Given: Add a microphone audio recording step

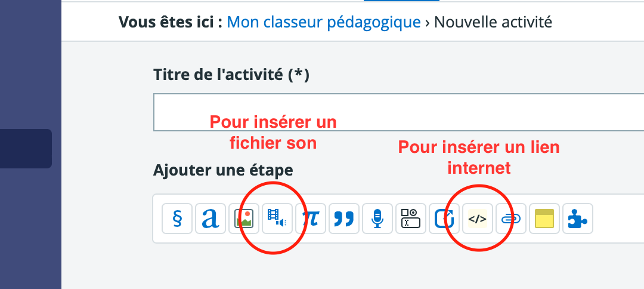Looking at the screenshot, I should pos(377,219).
